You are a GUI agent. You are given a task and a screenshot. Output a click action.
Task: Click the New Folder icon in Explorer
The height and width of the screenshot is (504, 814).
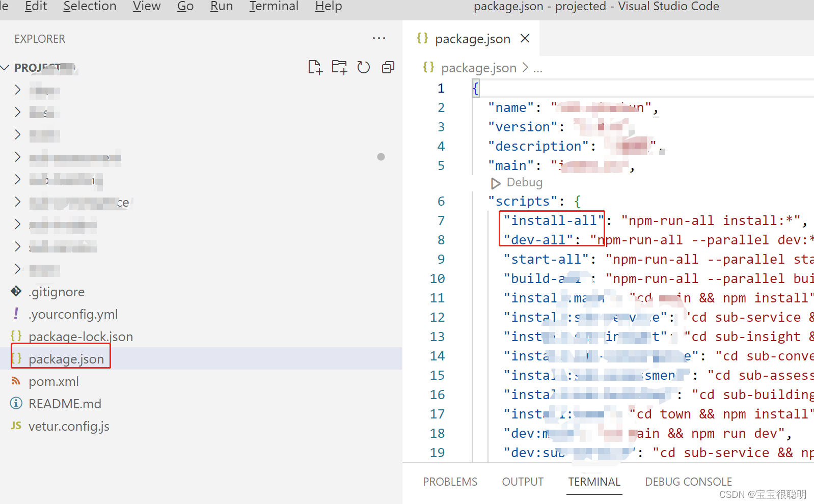(x=339, y=67)
